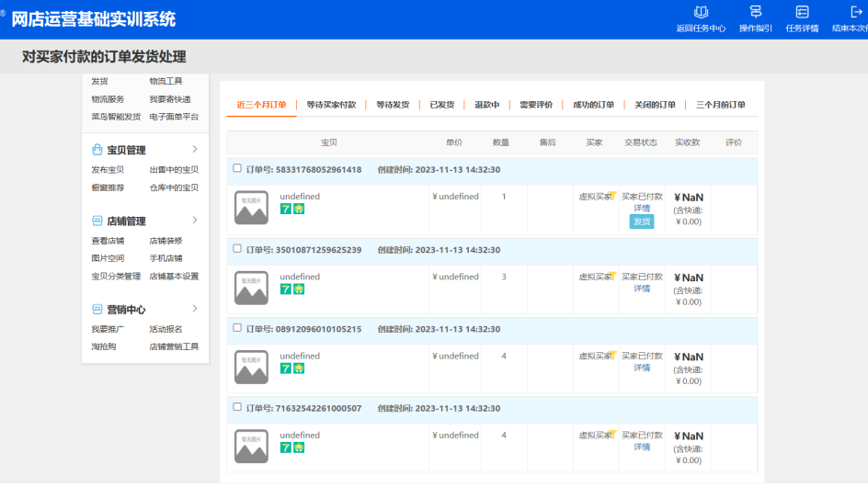Click green 7-day badge in order 08912096010105215
The image size is (868, 488).
coord(286,369)
